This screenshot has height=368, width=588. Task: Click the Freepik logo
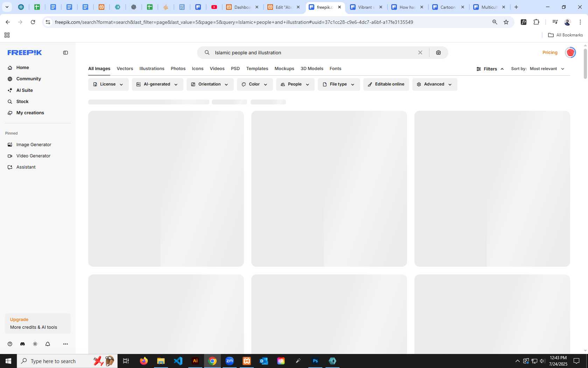[x=24, y=53]
